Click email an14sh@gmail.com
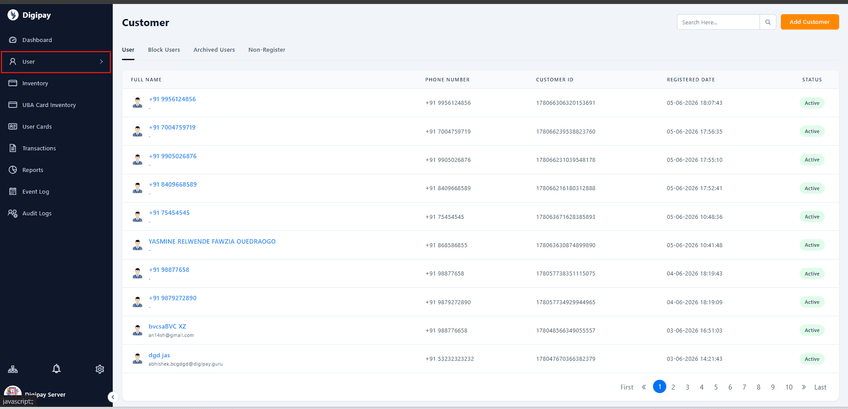848x409 pixels. coord(171,335)
